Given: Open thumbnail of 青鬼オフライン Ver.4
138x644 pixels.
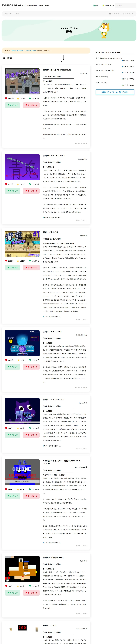Looking at the screenshot, I should click(x=22, y=343).
